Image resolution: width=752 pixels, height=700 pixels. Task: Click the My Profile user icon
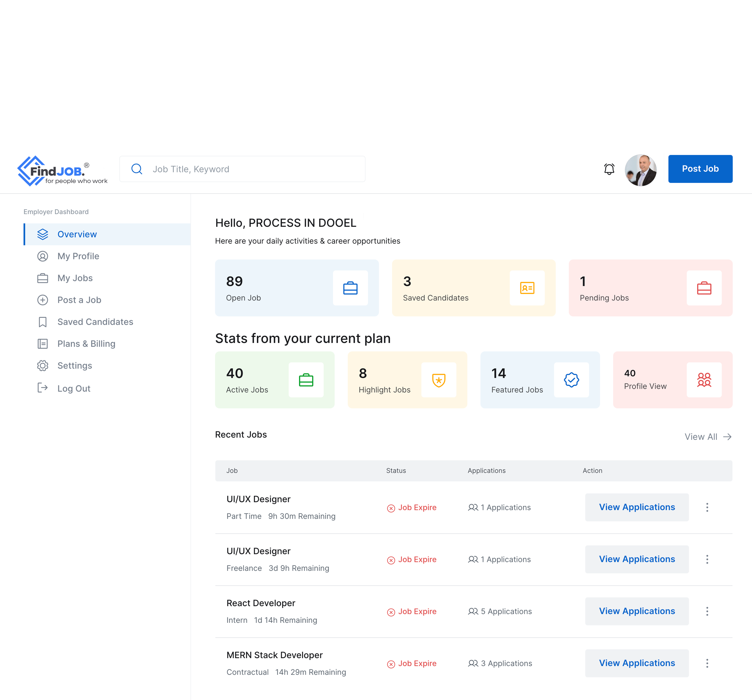(43, 256)
